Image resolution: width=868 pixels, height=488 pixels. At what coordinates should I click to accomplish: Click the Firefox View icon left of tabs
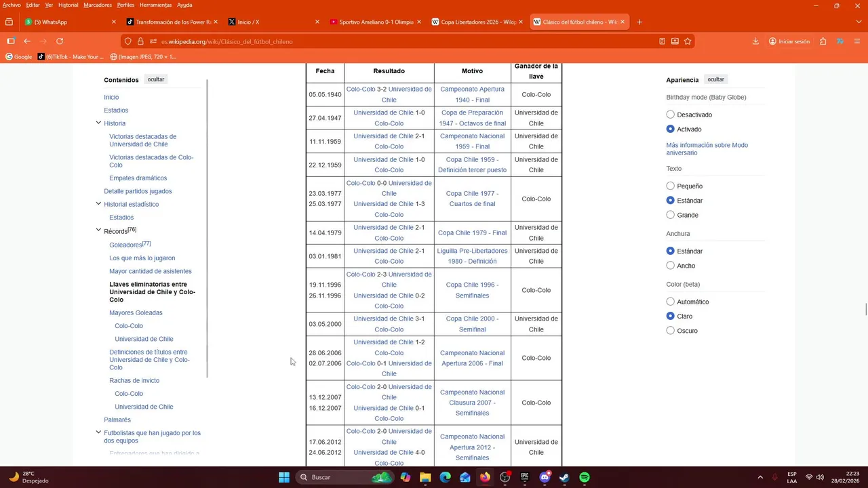pos(9,22)
